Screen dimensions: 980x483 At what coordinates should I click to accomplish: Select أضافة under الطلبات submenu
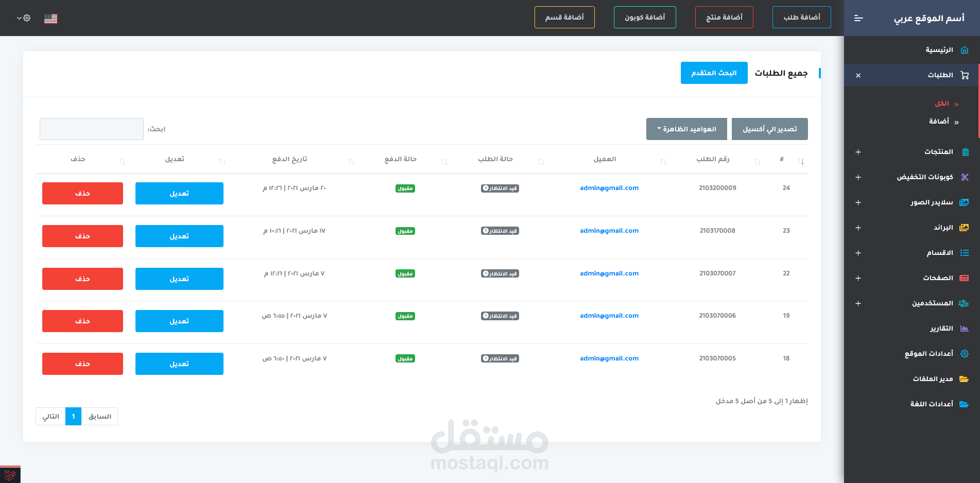pos(939,122)
